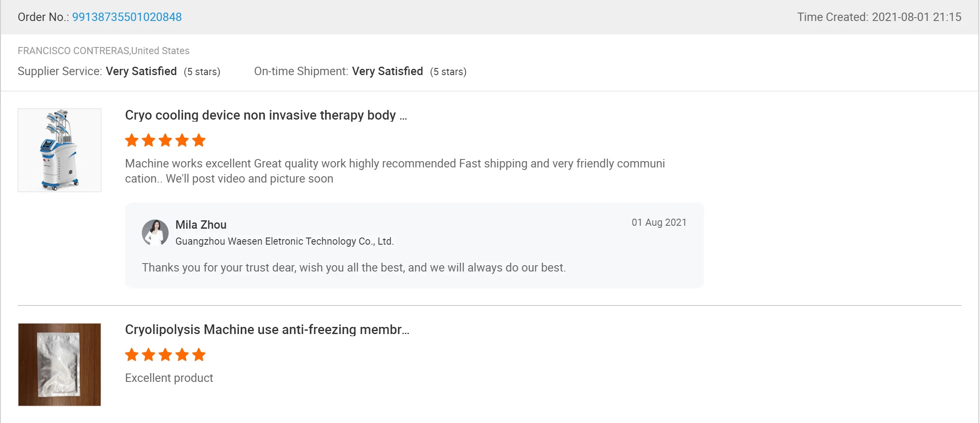Click the anti-freezing membrane product thumbnail

click(60, 364)
